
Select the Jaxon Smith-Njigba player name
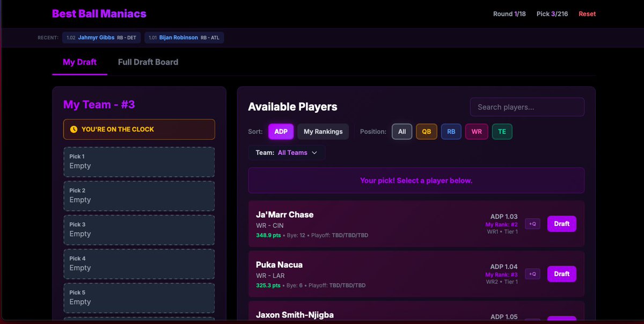pos(295,315)
